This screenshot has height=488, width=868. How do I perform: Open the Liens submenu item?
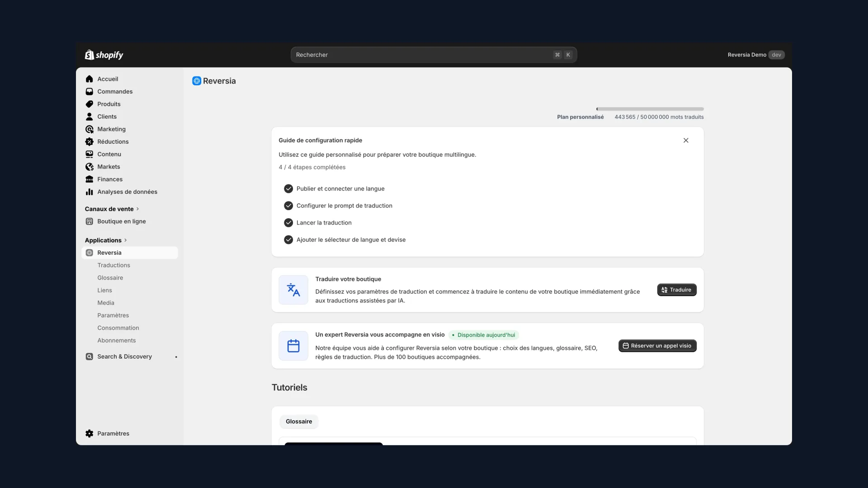pos(104,291)
